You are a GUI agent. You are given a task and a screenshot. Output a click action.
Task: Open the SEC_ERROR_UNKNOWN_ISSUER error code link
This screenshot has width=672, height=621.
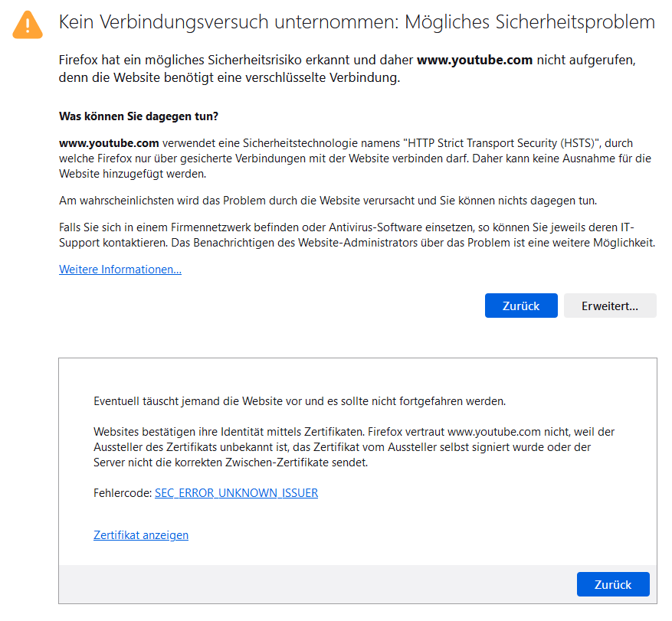click(236, 493)
